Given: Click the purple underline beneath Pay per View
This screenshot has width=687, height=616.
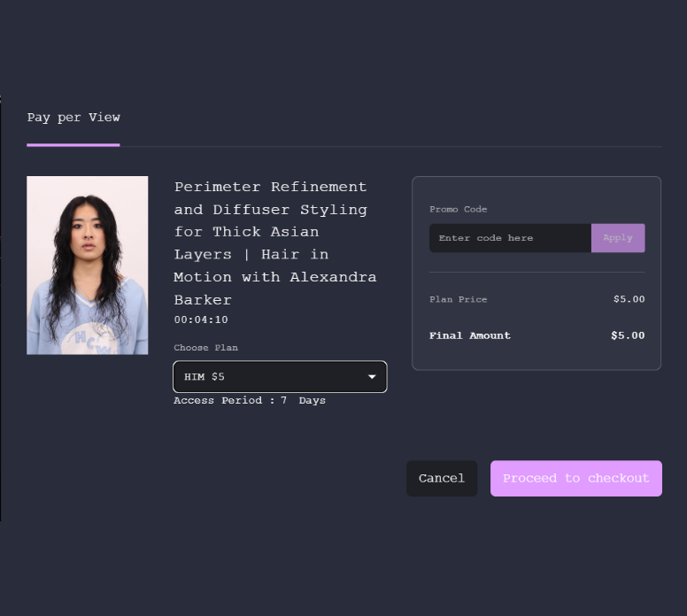Looking at the screenshot, I should pos(73,144).
